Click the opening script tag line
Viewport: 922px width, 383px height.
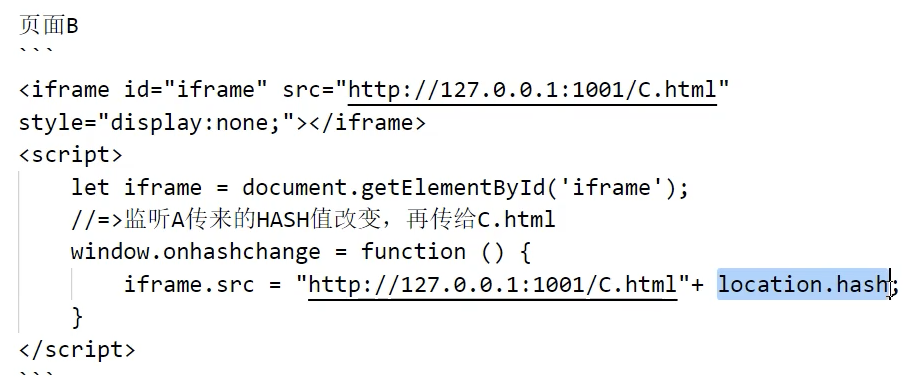[71, 155]
